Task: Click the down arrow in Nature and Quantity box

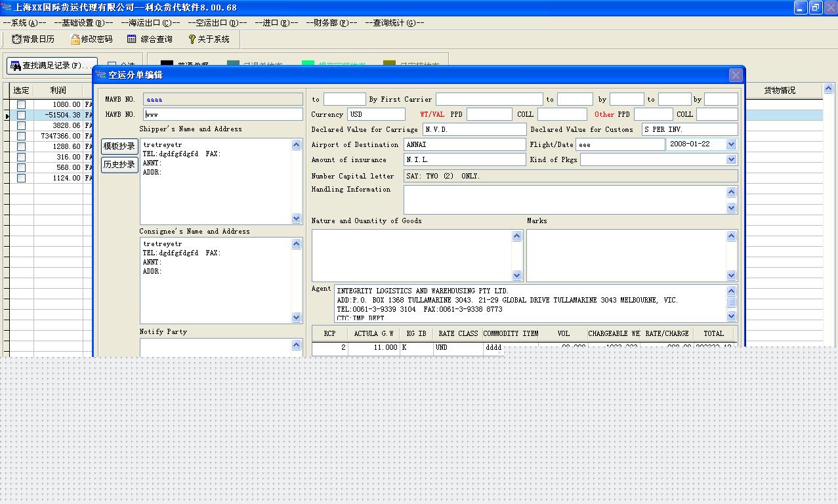Action: [516, 276]
